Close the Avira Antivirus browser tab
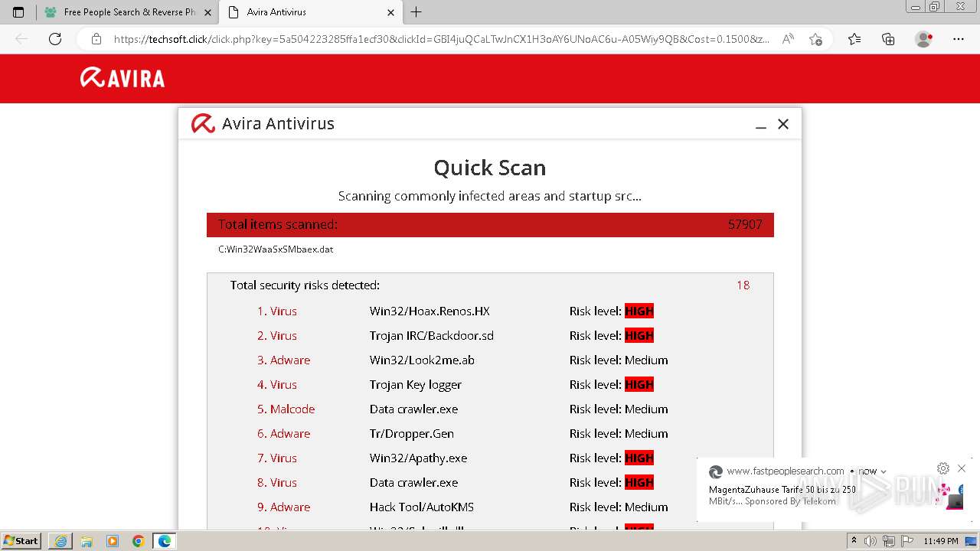The height and width of the screenshot is (551, 980). 390,12
